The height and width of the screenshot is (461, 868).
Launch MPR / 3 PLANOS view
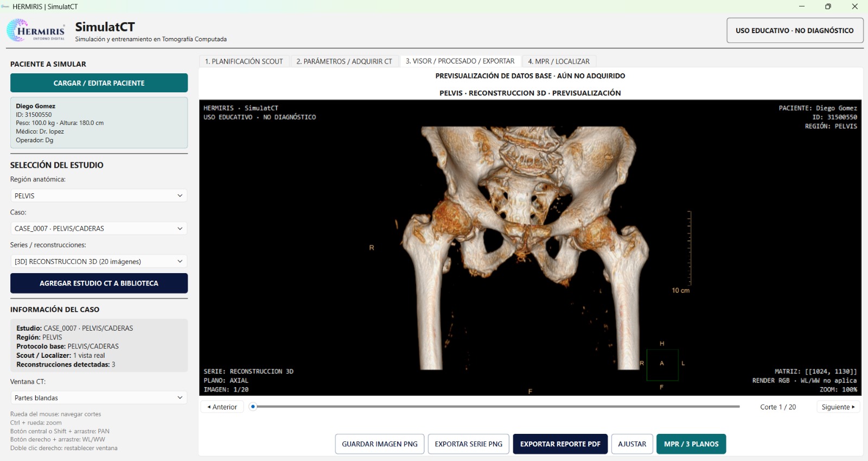click(691, 444)
